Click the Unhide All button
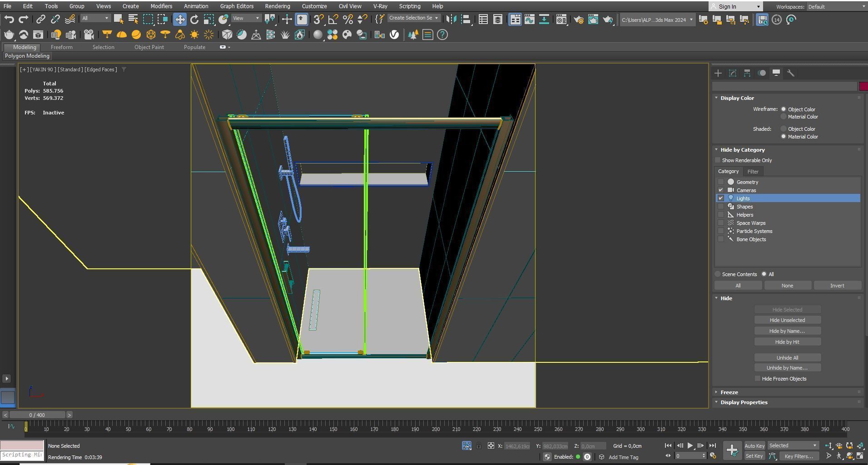This screenshot has width=868, height=465. click(x=787, y=358)
